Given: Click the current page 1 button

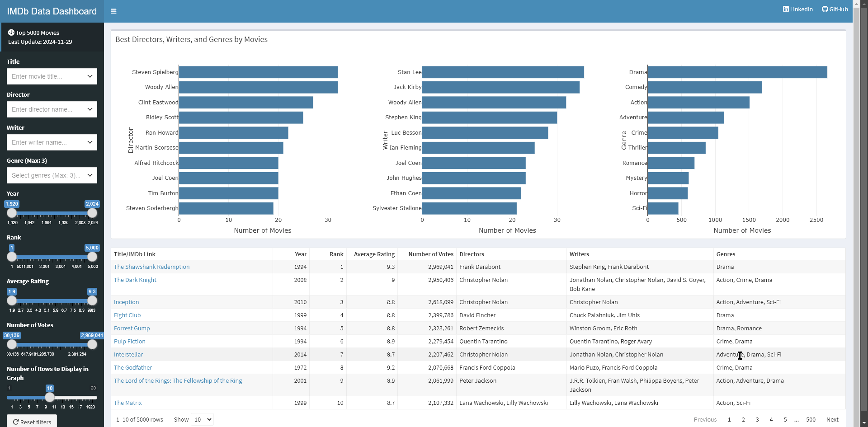Looking at the screenshot, I should tap(729, 419).
